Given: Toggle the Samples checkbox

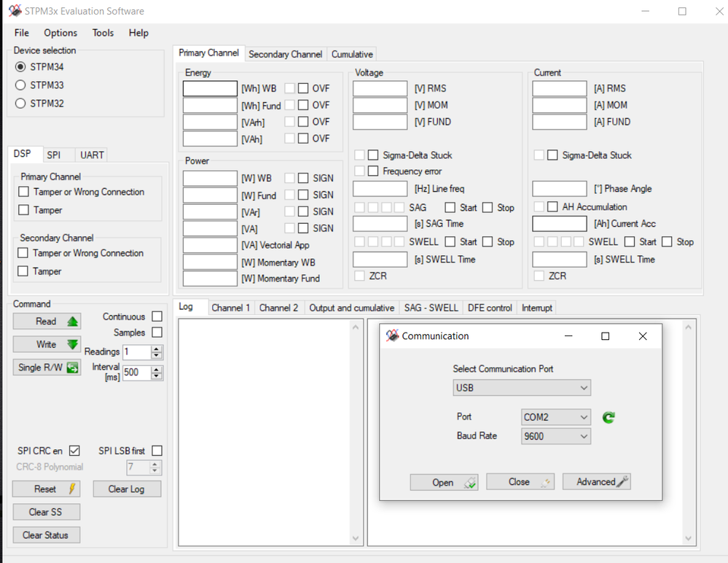Looking at the screenshot, I should [x=157, y=332].
